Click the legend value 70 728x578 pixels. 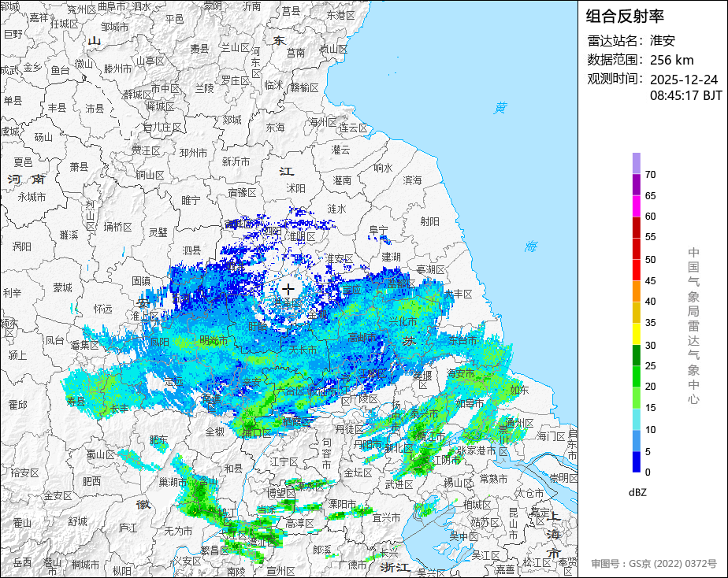(651, 174)
